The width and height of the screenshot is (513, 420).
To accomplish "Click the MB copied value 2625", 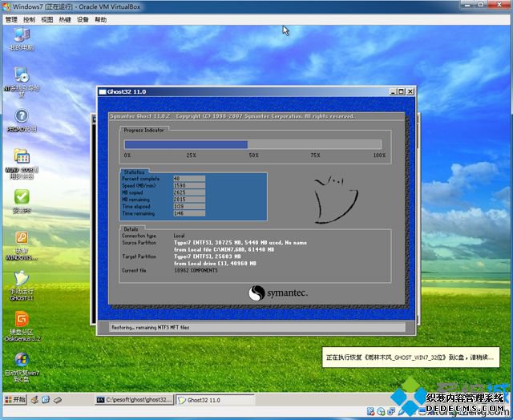I will click(189, 192).
